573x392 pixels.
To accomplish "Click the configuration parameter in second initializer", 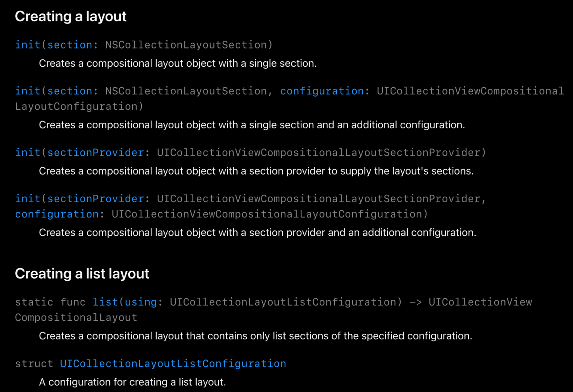I will (x=322, y=91).
